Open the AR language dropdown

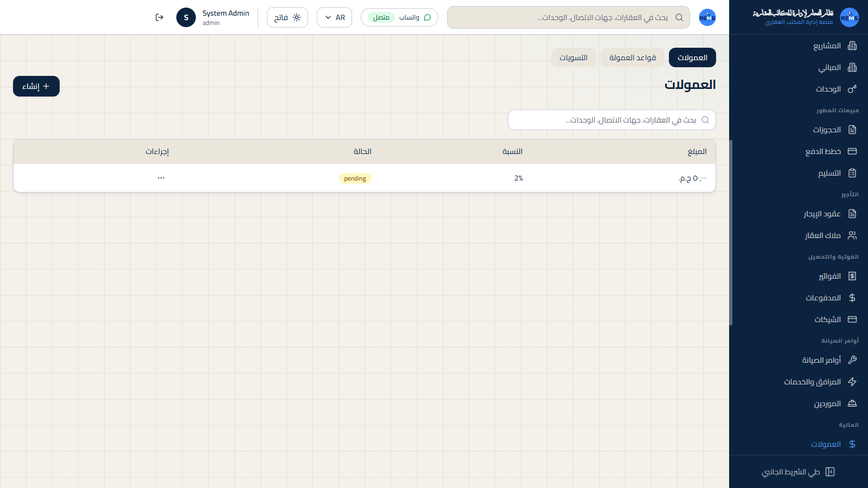[334, 17]
